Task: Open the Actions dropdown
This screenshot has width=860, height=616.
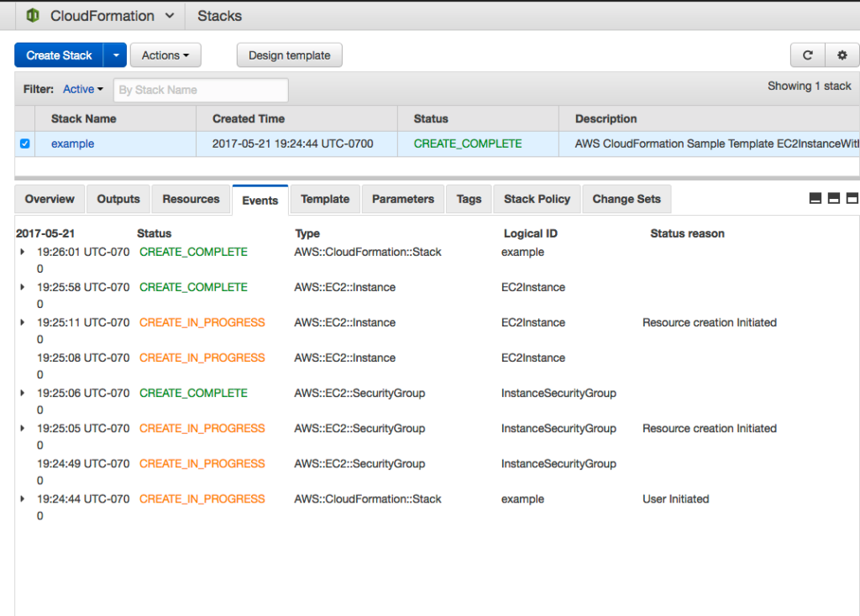Action: point(165,55)
